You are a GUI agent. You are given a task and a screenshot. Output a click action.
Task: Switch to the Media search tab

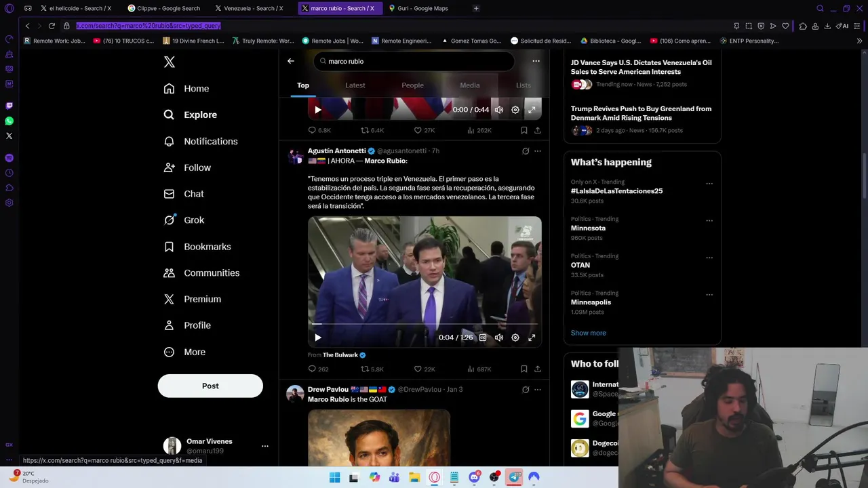click(x=470, y=85)
